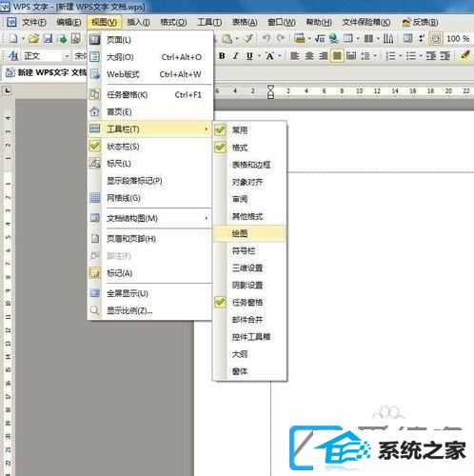Select the Format Painter brush icon
The image size is (474, 476).
247,39
